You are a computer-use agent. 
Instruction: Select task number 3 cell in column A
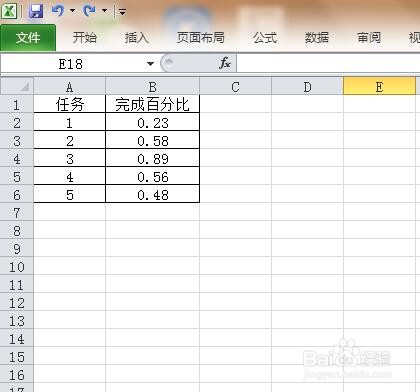click(x=69, y=158)
